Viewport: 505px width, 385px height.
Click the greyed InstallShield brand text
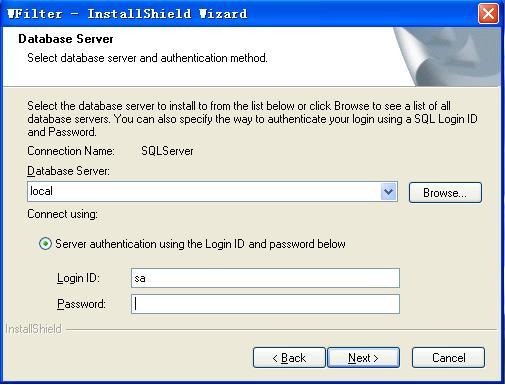pyautogui.click(x=33, y=329)
